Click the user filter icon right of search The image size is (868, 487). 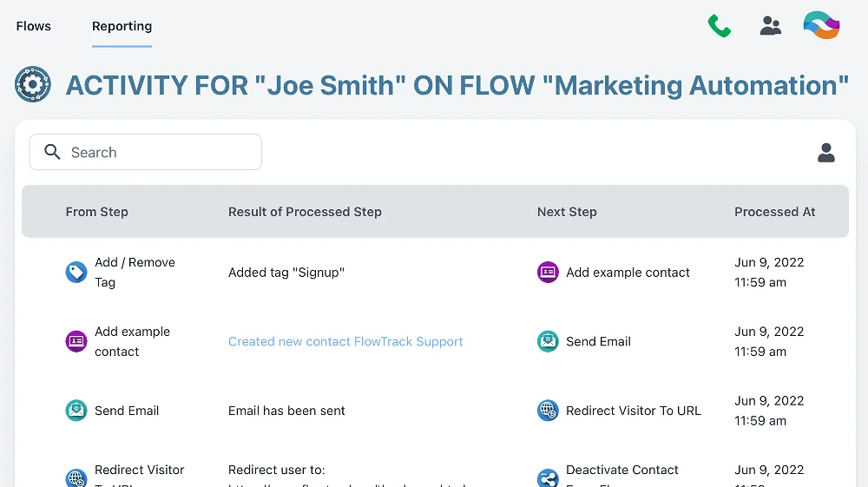(x=825, y=153)
